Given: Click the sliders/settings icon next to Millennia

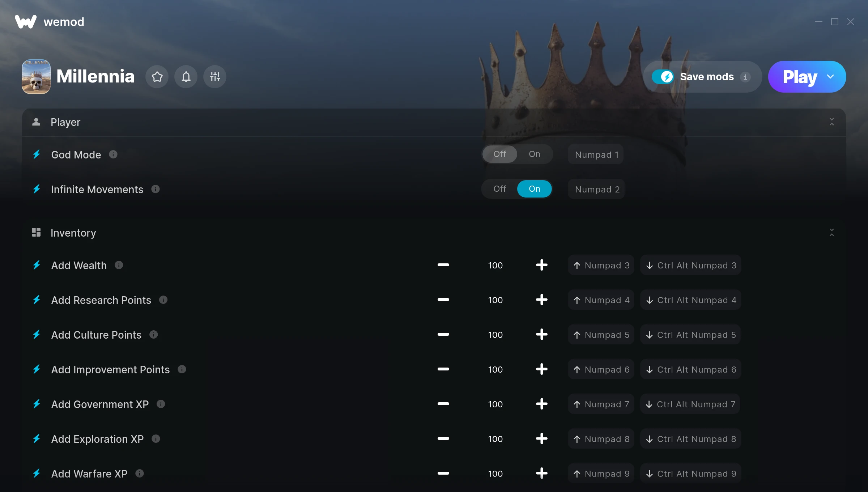Looking at the screenshot, I should 214,76.
